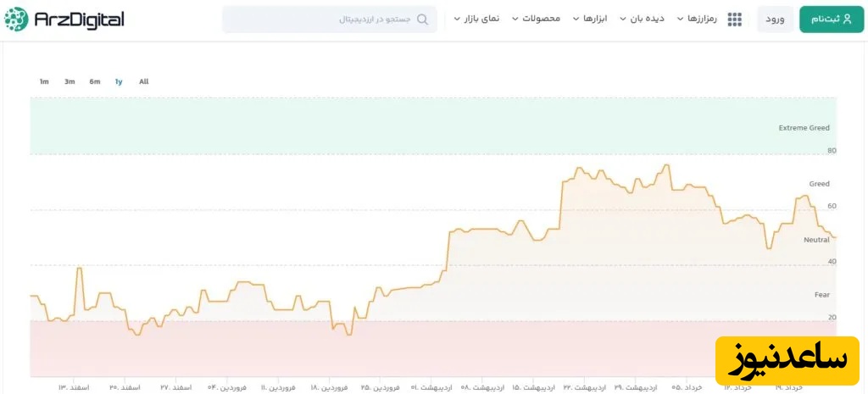Open the apps grid icon
The image size is (868, 394).
735,19
